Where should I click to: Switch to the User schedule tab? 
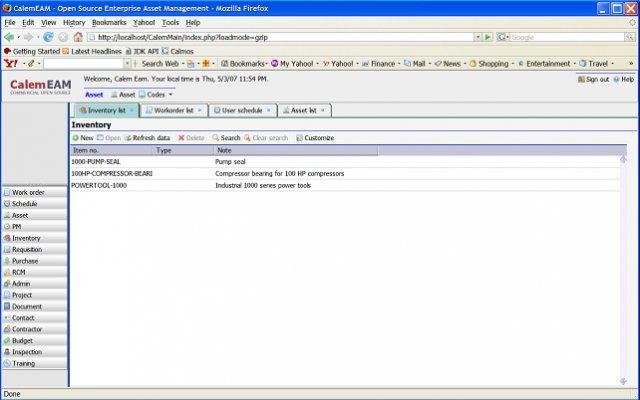pyautogui.click(x=242, y=111)
